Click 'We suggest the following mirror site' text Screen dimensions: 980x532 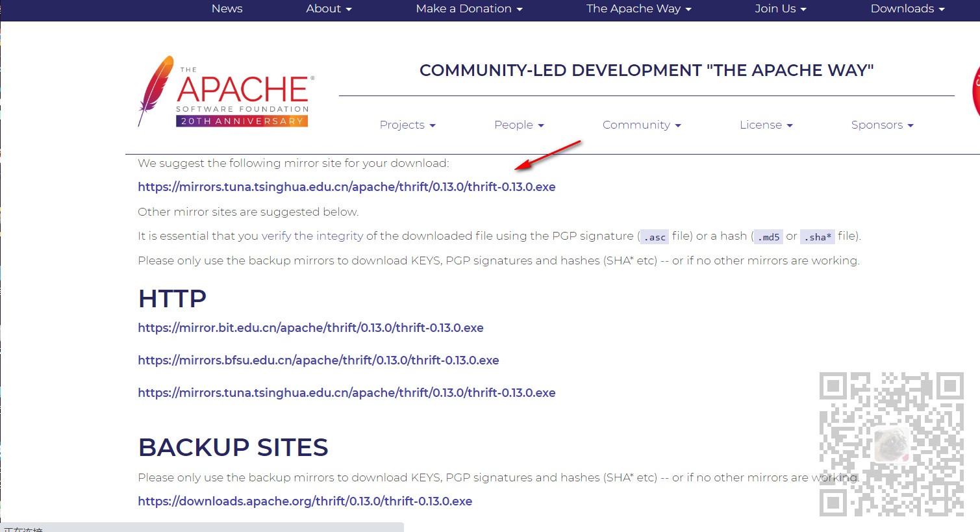293,163
